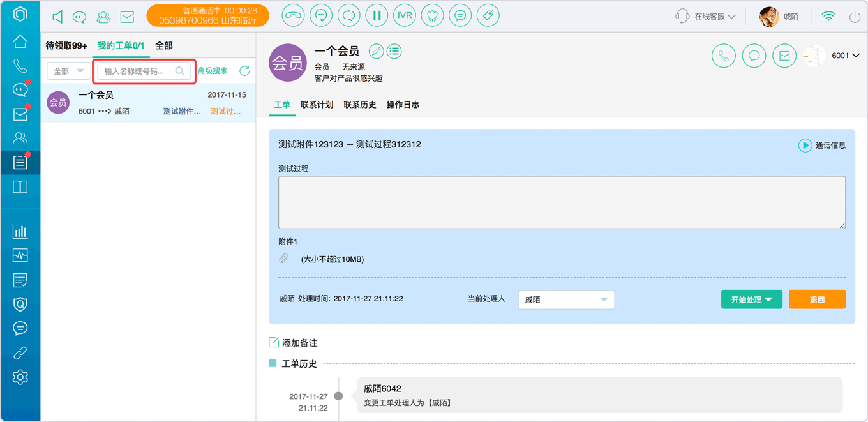Click 添加备注 to add a note
Image resolution: width=868 pixels, height=422 pixels.
pos(293,343)
